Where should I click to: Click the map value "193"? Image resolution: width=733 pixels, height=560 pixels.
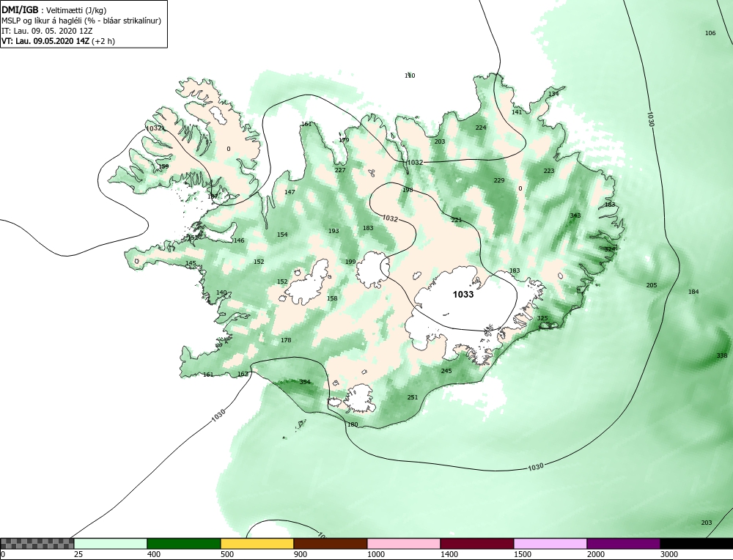point(334,231)
